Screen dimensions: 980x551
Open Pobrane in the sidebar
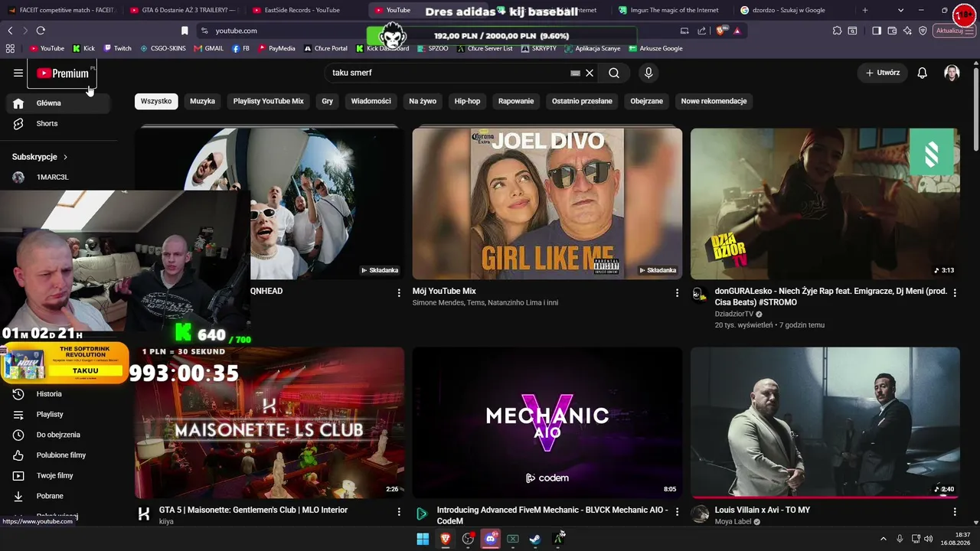[59, 496]
